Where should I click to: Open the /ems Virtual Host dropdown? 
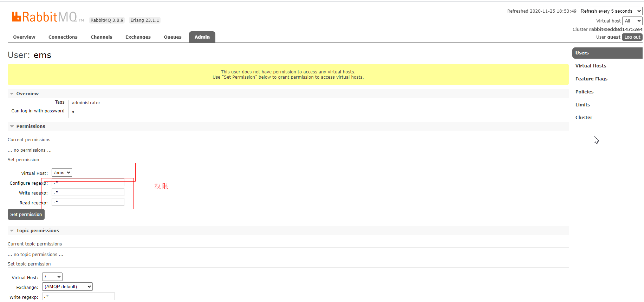[62, 172]
